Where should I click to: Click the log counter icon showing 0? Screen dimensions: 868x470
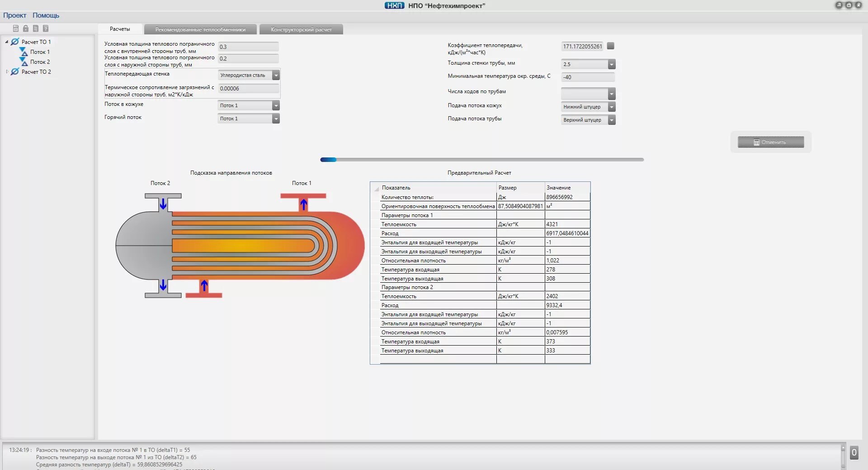click(854, 452)
